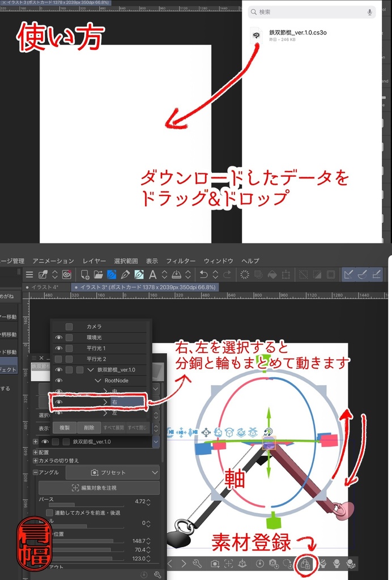Viewport: 392px width, 580px height.
Task: Expand the カメラの切り替え section
Action: click(36, 460)
